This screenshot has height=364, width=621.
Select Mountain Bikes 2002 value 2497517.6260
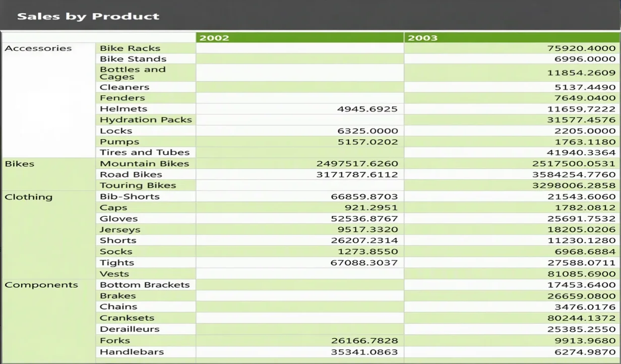click(357, 164)
